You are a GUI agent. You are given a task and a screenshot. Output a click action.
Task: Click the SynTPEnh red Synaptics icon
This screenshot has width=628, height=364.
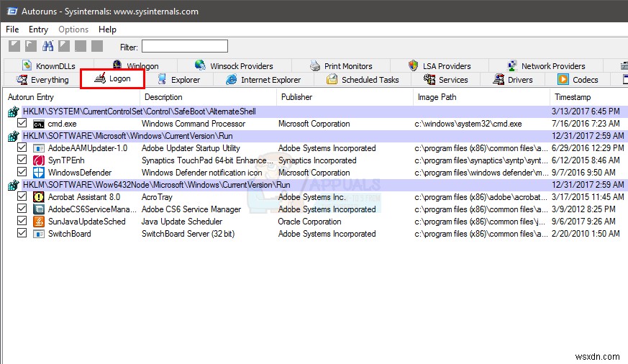tap(39, 160)
